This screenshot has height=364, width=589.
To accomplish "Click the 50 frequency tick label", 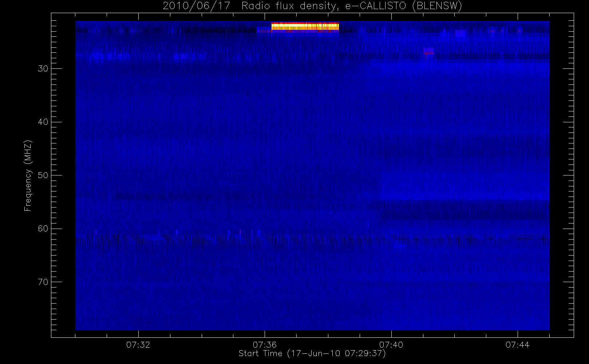I will (x=43, y=175).
